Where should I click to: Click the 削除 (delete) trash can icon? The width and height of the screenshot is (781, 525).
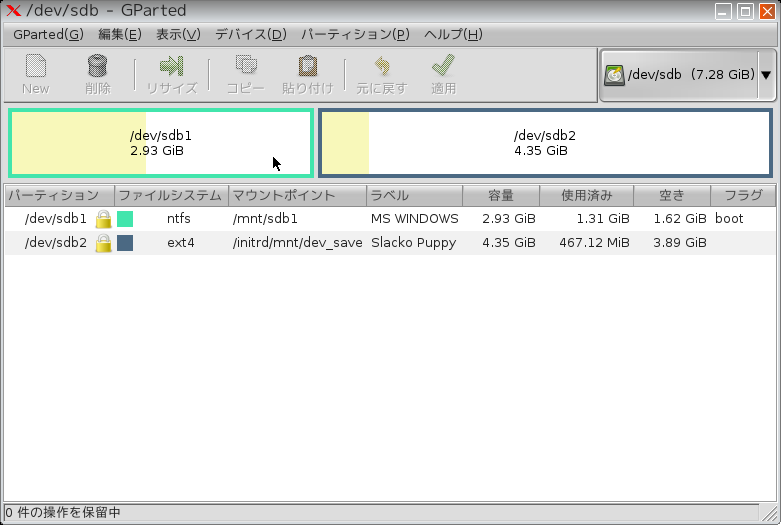pos(97,66)
